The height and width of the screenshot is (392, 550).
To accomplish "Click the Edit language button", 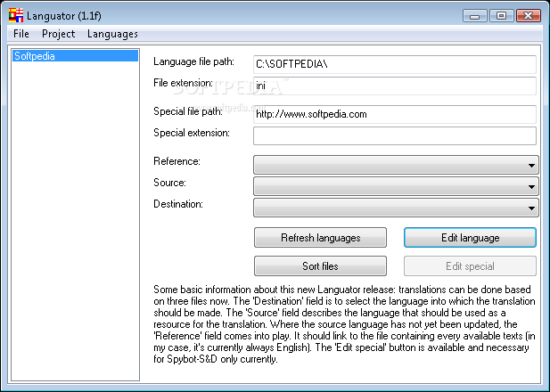I will pyautogui.click(x=470, y=238).
